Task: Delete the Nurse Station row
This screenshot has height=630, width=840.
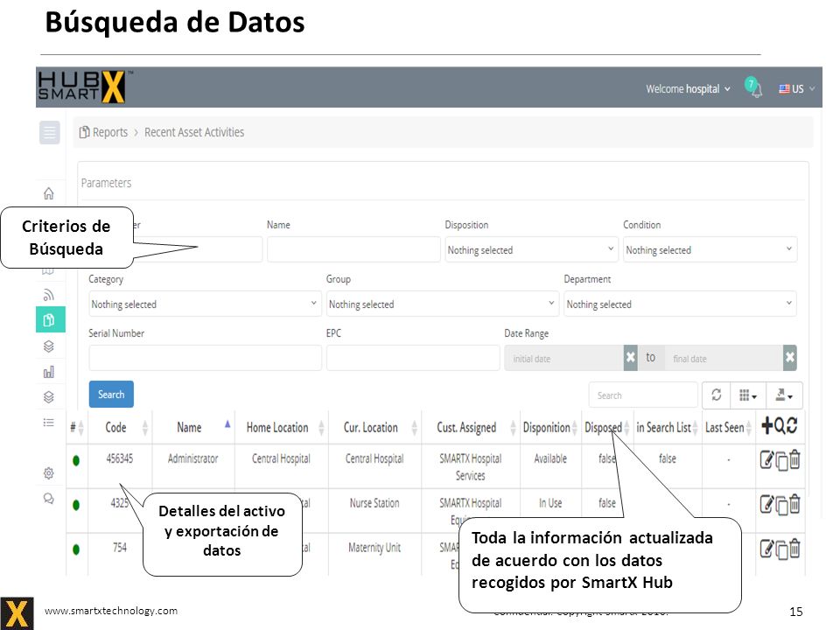Action: point(794,504)
